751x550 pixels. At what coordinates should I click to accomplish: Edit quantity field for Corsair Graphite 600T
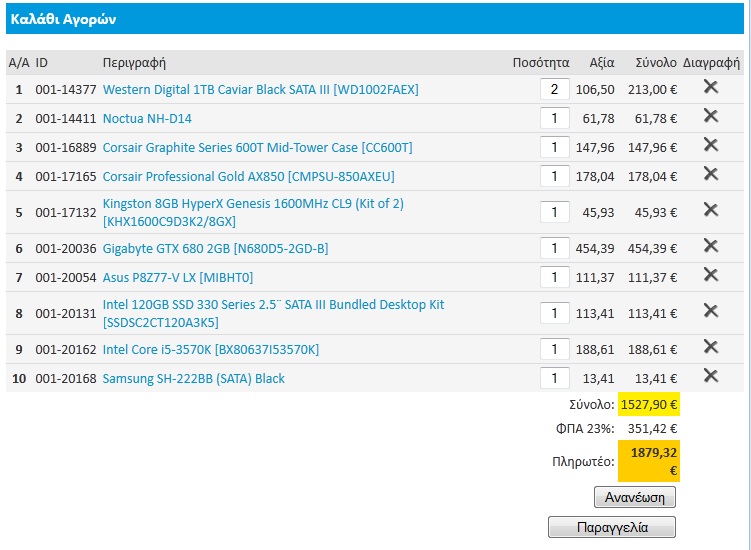(x=555, y=147)
